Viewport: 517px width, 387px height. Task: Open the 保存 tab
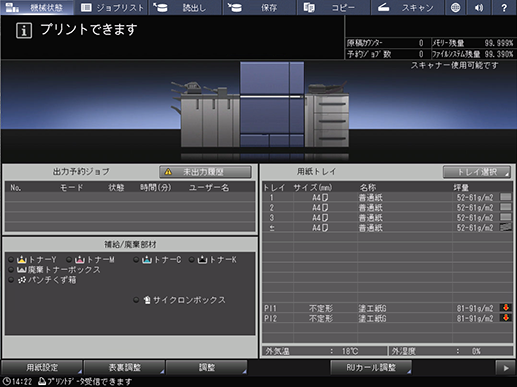259,7
